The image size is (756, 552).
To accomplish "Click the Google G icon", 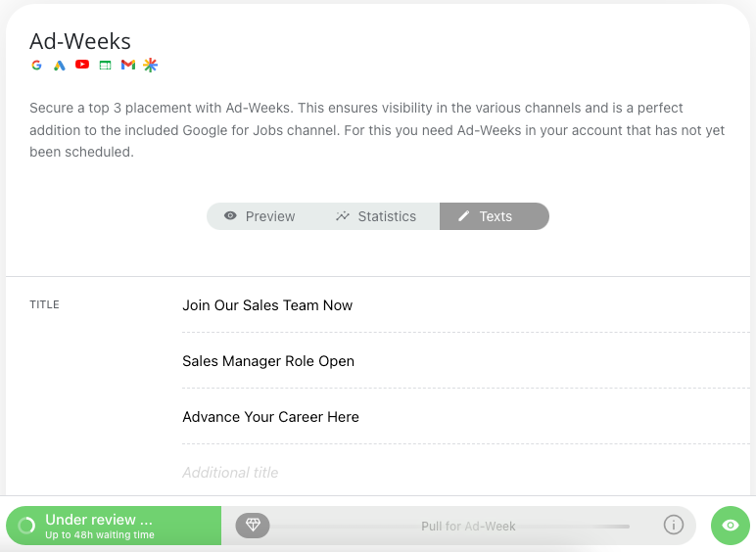I will point(36,65).
